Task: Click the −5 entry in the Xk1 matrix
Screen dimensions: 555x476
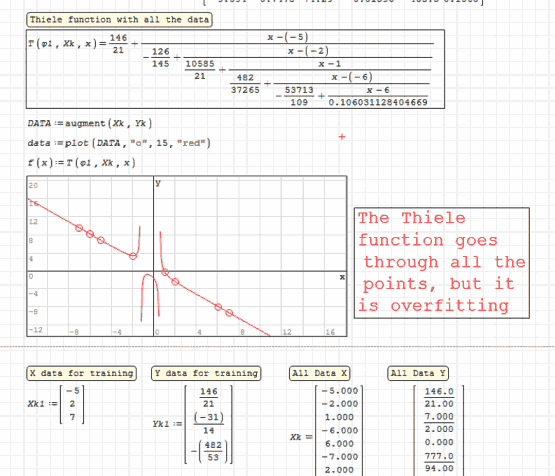Action: [73, 391]
